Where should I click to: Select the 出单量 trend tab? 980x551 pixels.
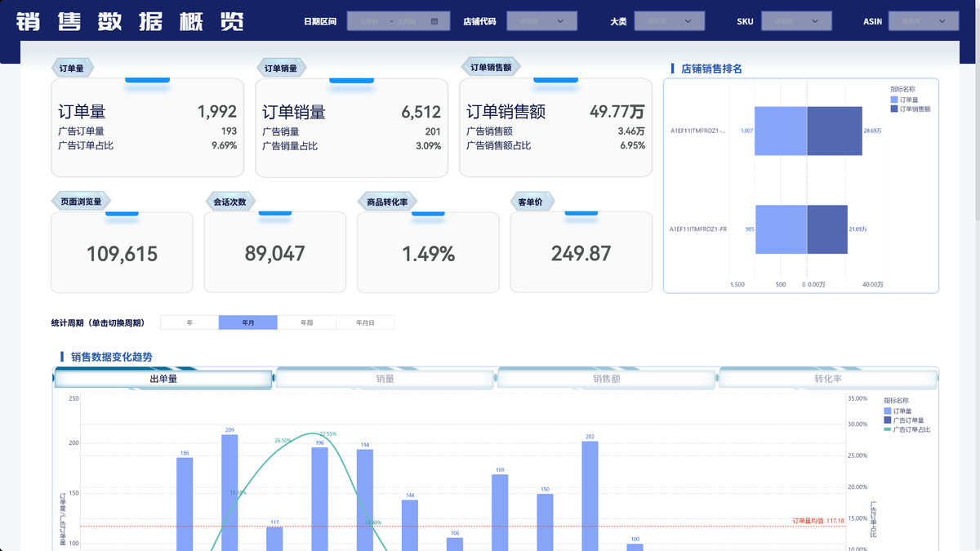[x=163, y=379]
